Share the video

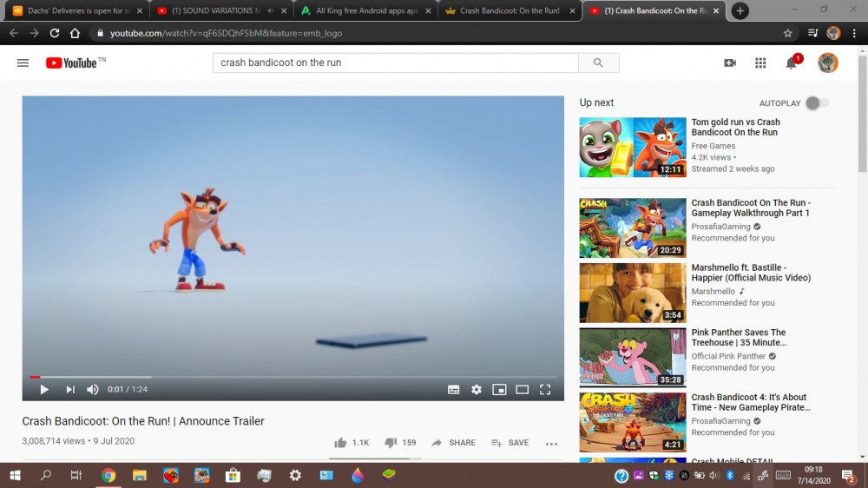click(x=453, y=443)
